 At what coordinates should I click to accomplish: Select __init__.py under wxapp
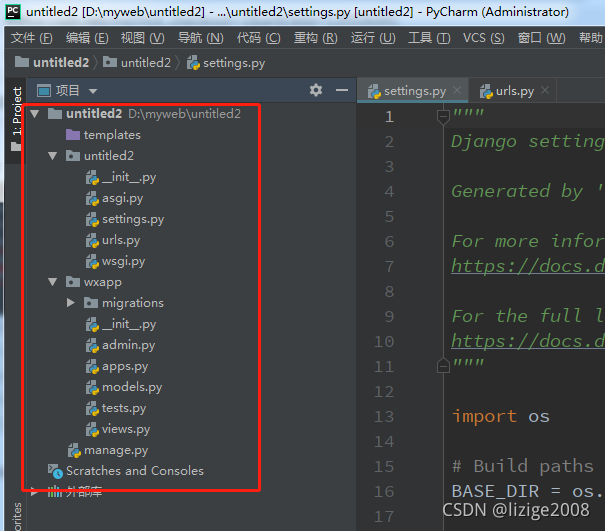(x=129, y=324)
